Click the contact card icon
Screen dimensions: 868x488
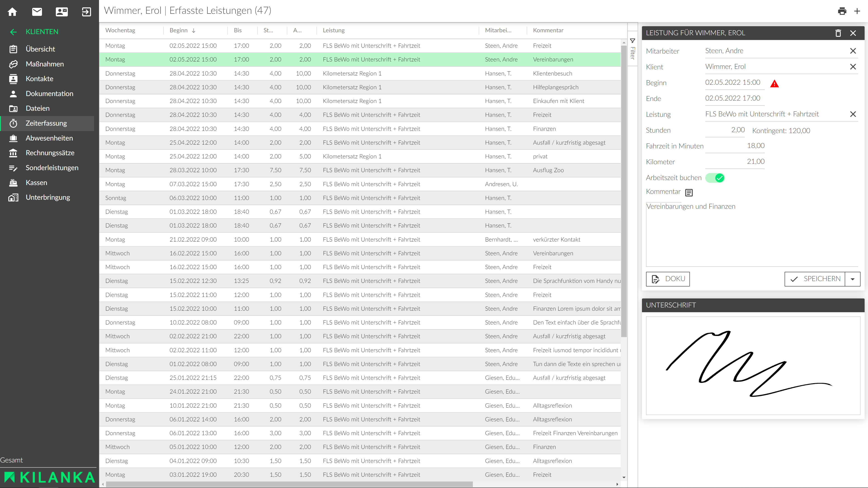[x=62, y=12]
